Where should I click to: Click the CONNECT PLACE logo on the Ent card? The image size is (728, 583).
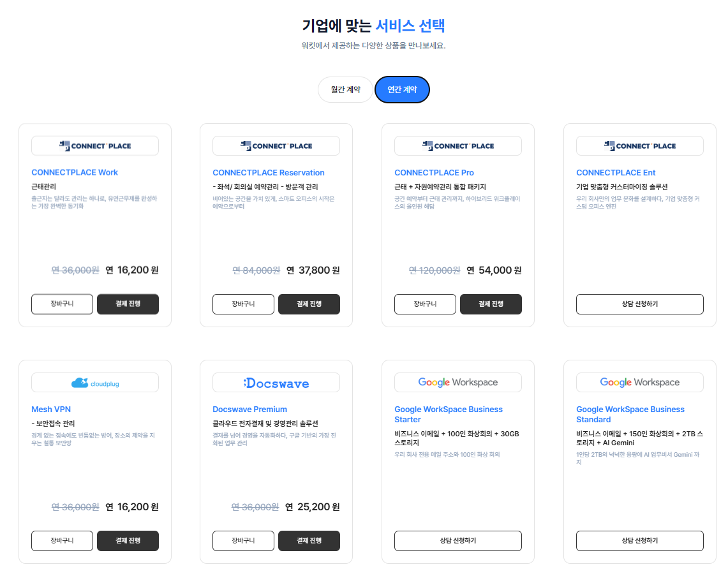click(640, 145)
